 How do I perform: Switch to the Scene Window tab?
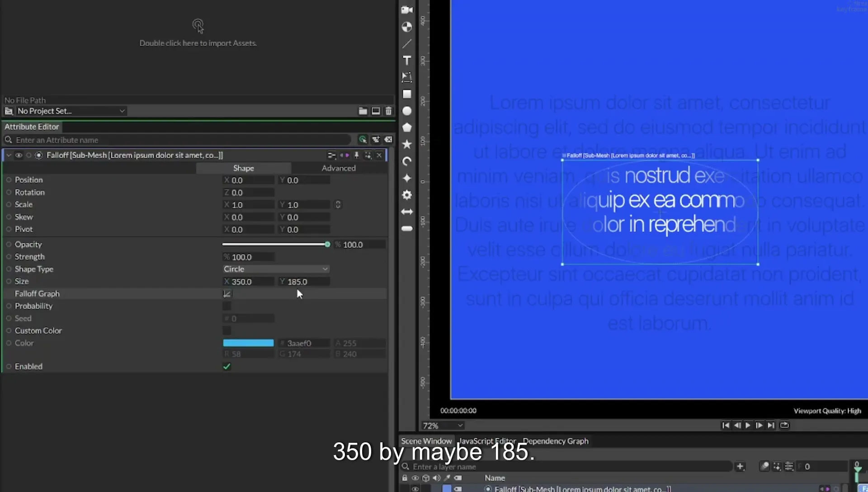pos(426,441)
